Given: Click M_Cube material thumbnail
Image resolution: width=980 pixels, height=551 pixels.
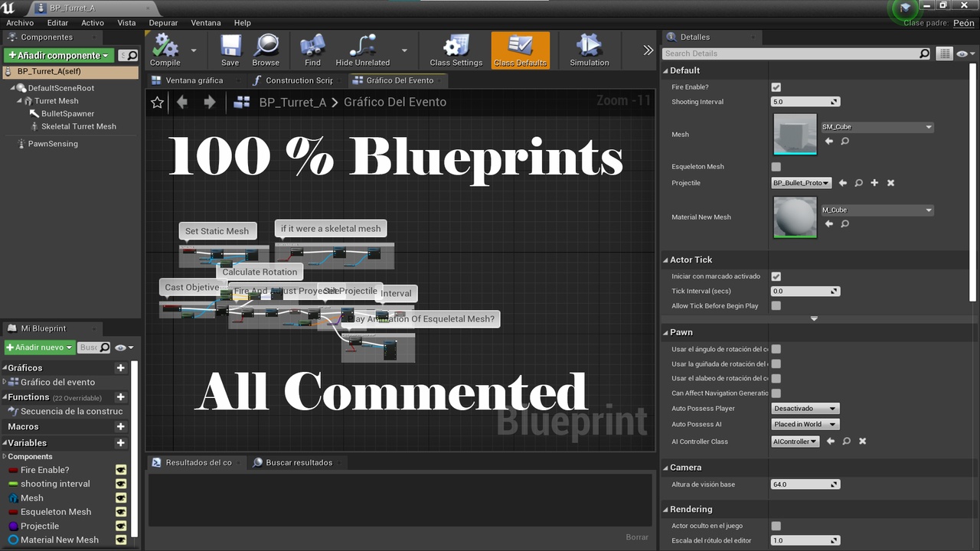Looking at the screenshot, I should (795, 217).
